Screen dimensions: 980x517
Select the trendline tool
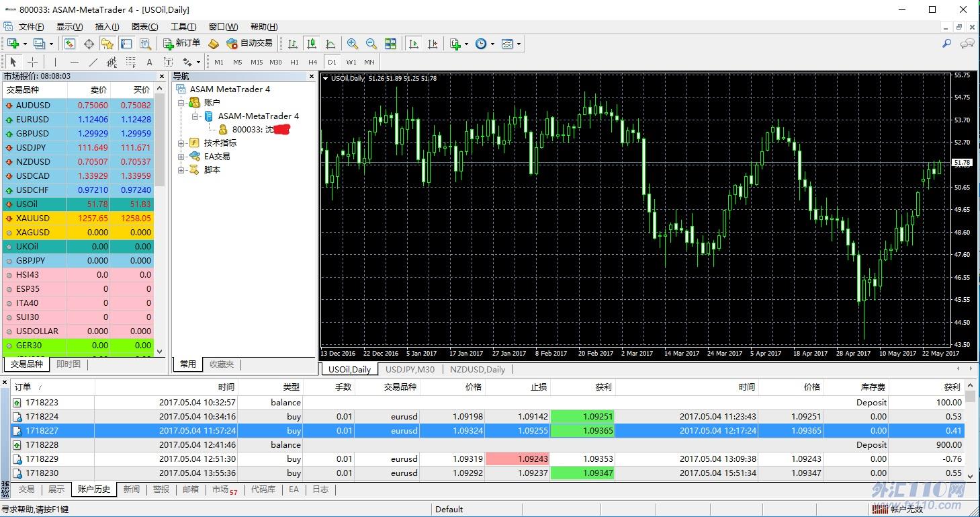[93, 62]
